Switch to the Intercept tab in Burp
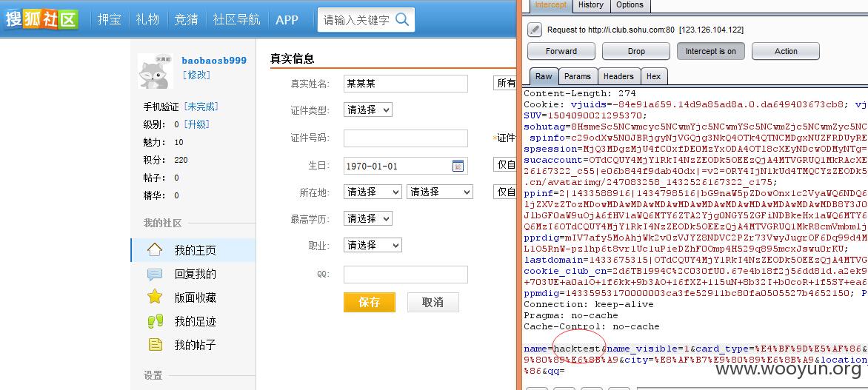 point(550,5)
